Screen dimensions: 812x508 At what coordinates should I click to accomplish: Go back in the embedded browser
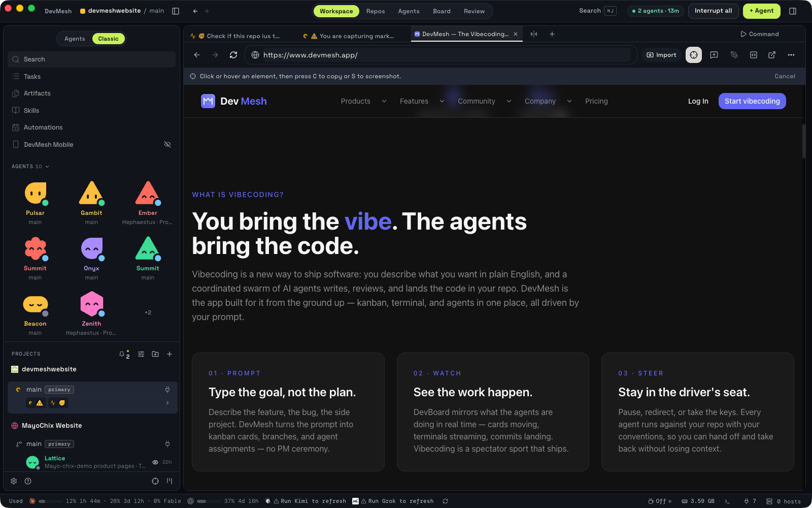click(x=197, y=55)
